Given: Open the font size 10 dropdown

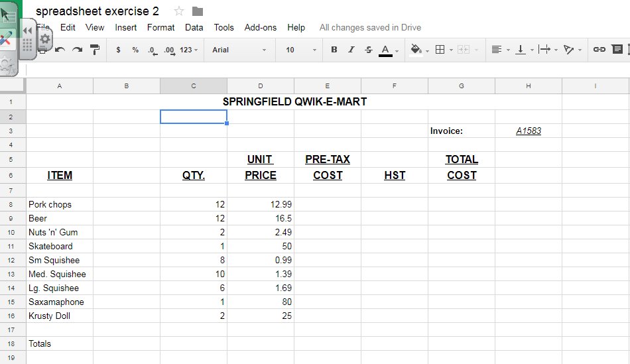Looking at the screenshot, I should [301, 50].
